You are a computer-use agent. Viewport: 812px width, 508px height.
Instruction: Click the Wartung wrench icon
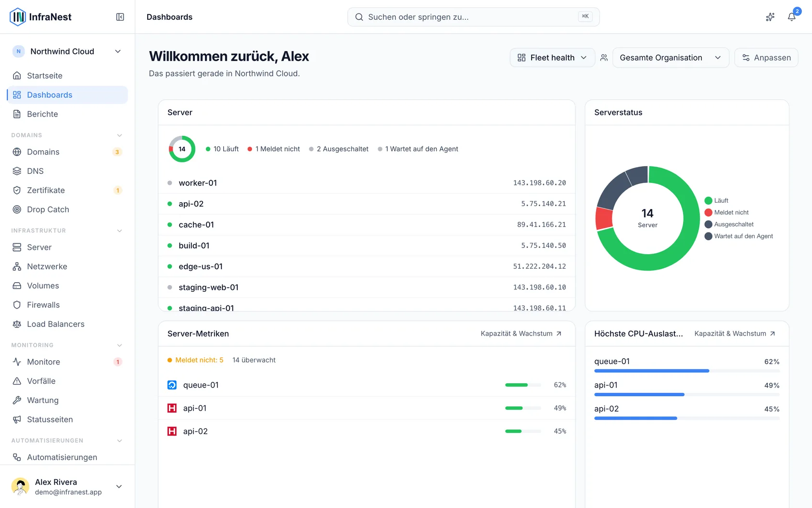17,400
